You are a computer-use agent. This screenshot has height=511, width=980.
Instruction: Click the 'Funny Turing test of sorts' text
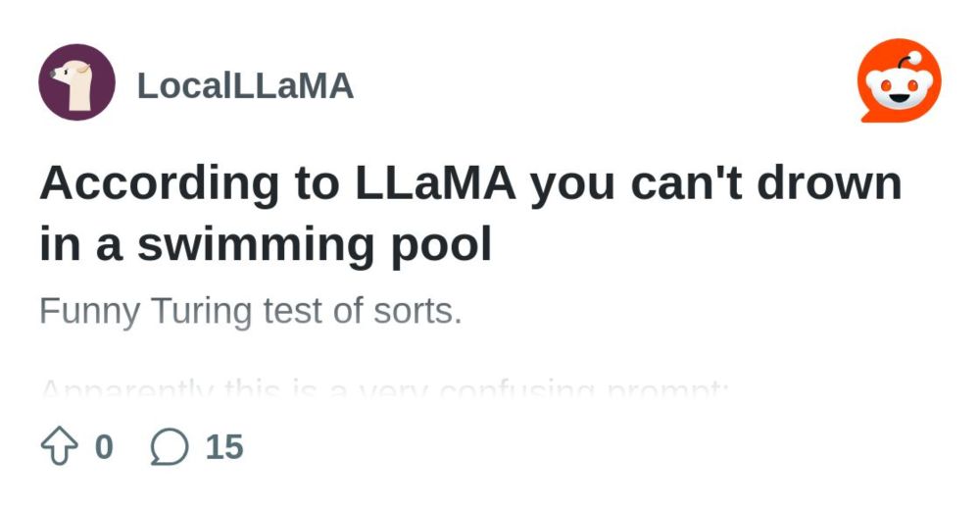pyautogui.click(x=251, y=311)
